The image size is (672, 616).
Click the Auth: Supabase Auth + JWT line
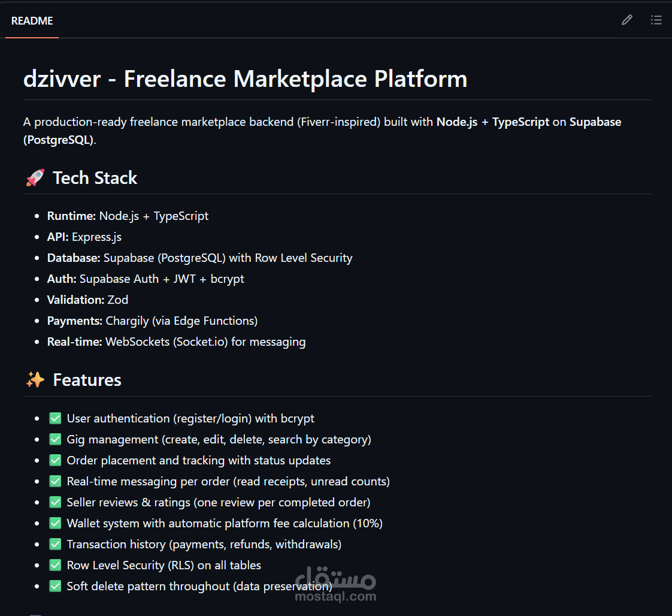pyautogui.click(x=146, y=279)
